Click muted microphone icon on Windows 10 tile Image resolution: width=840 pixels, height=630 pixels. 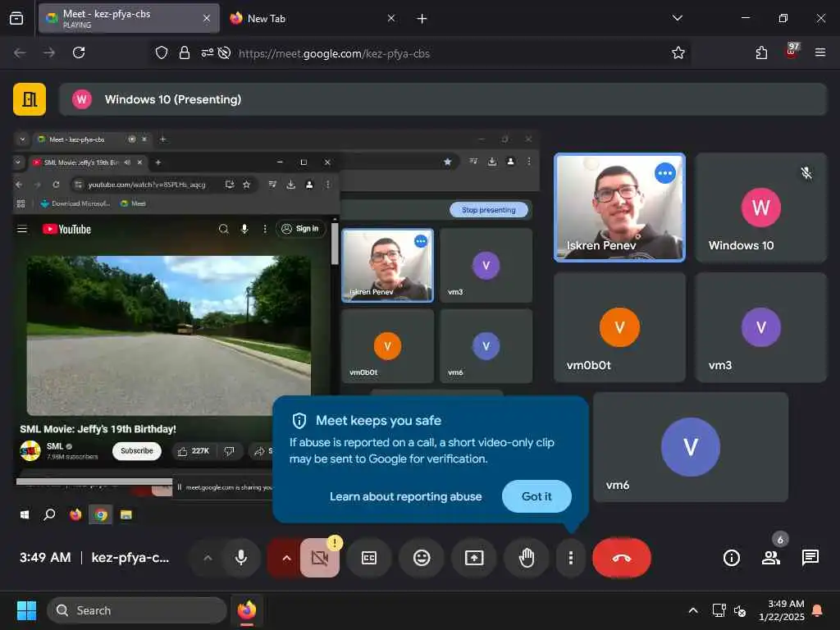click(x=806, y=172)
